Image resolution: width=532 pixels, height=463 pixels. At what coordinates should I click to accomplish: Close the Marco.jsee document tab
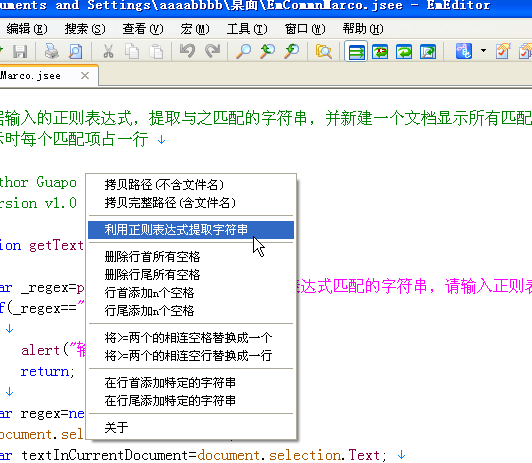pyautogui.click(x=85, y=75)
